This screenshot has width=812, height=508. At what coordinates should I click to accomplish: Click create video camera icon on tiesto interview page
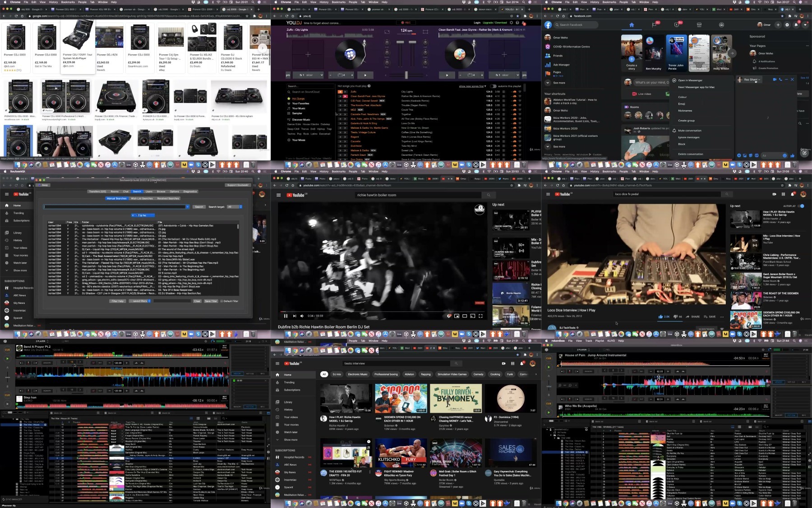tap(503, 364)
